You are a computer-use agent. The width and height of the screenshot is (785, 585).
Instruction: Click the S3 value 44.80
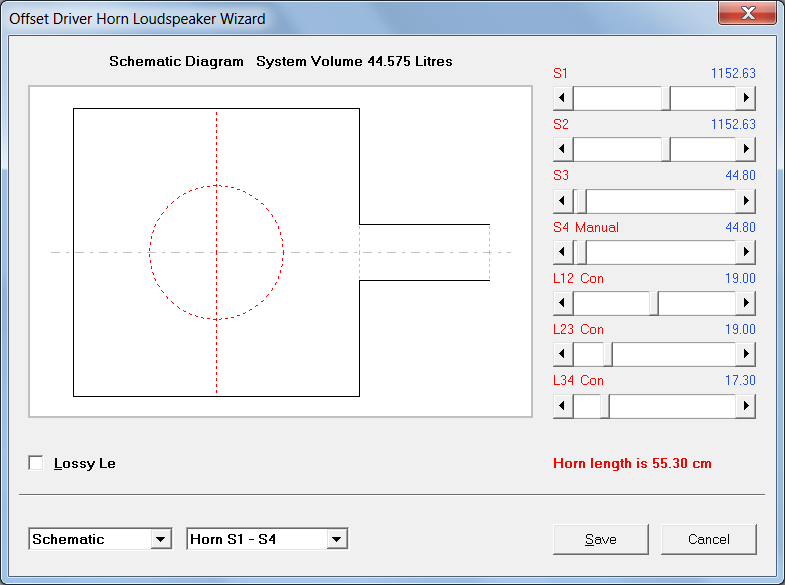point(740,176)
